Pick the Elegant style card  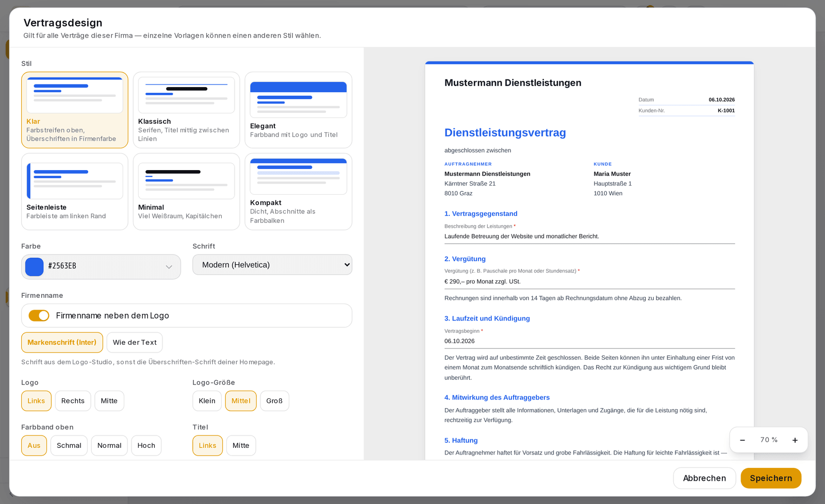click(x=299, y=110)
